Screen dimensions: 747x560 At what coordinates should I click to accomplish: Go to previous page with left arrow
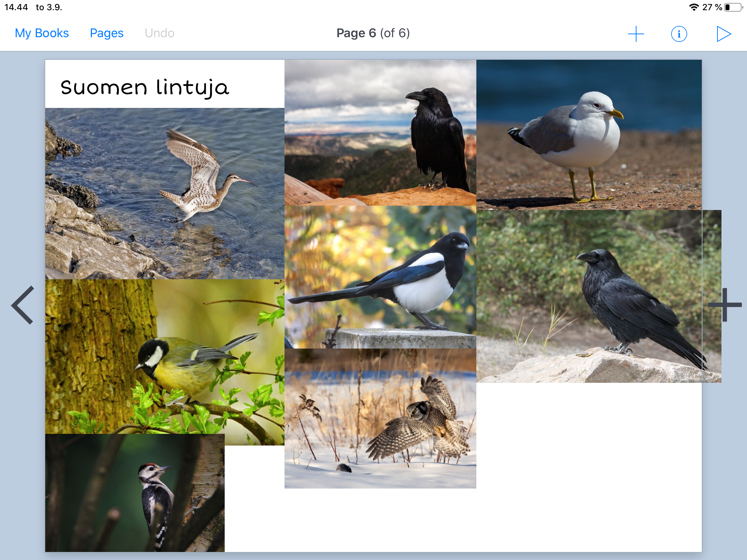click(23, 305)
